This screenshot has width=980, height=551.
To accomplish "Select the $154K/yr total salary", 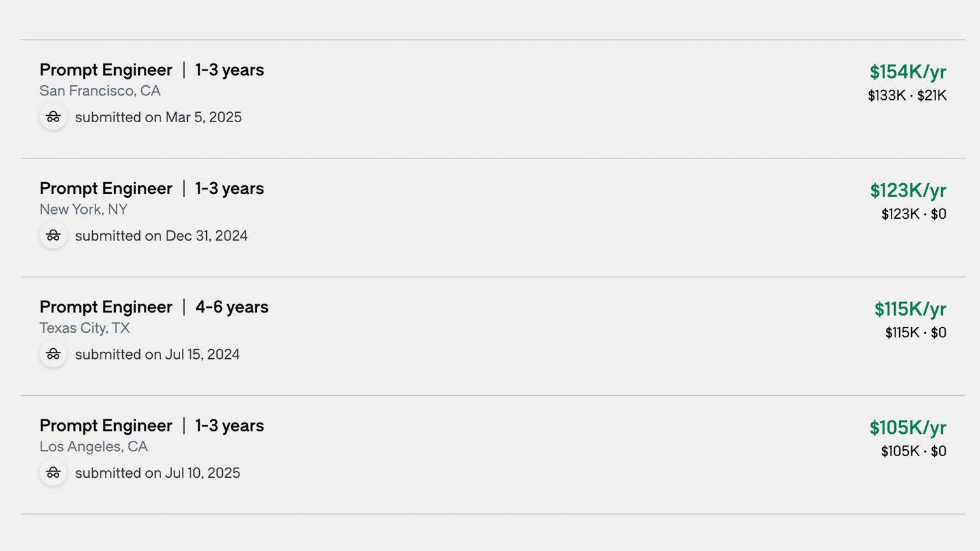I will tap(907, 72).
